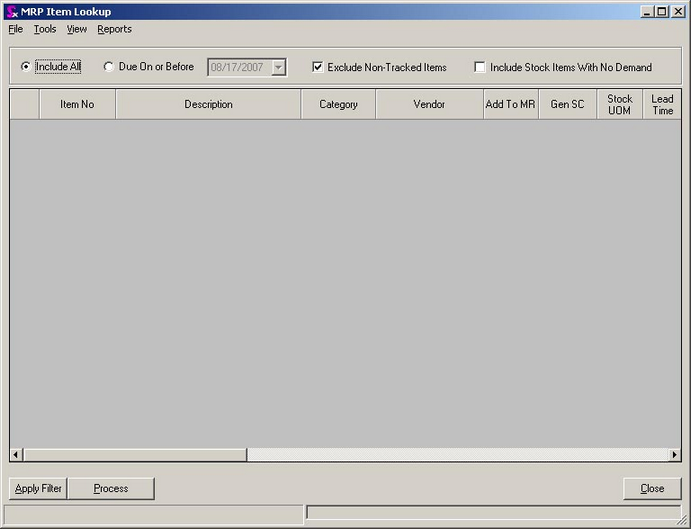
Task: Enable Include Stock Items With No Demand
Action: click(480, 67)
